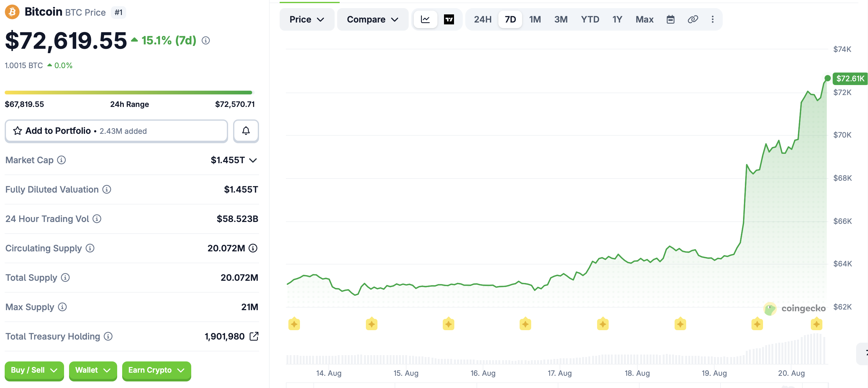
Task: Expand Market Cap value chevron
Action: click(x=253, y=160)
